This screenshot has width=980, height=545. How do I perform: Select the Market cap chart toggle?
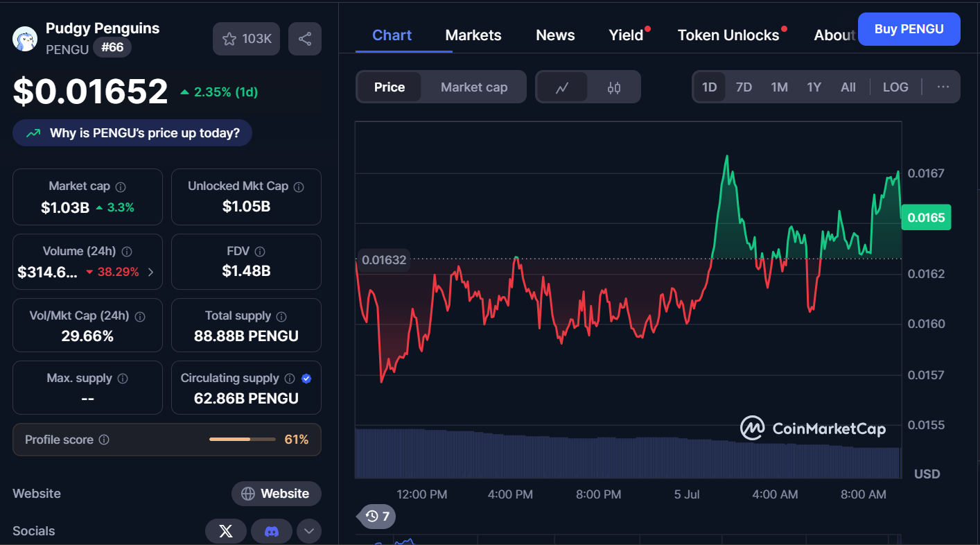tap(474, 87)
